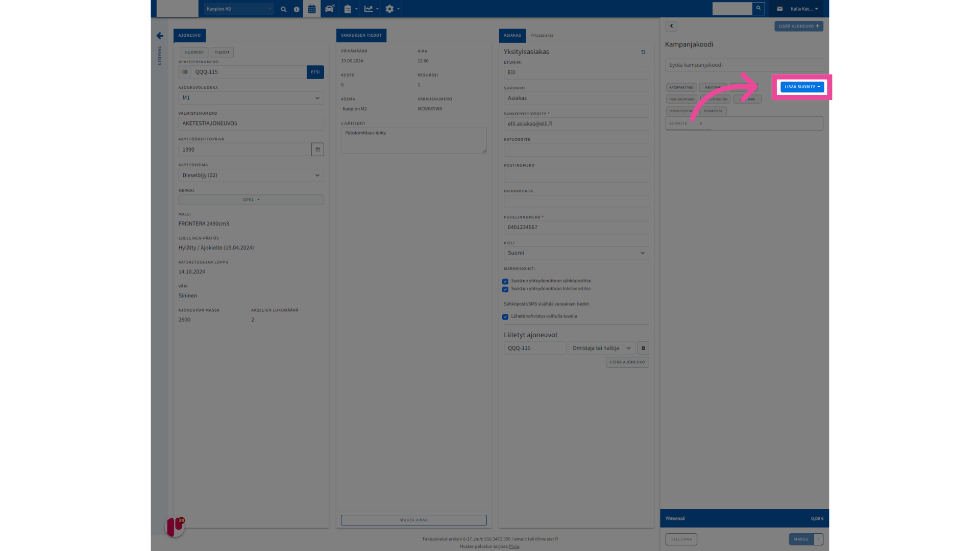This screenshot has width=980, height=551.
Task: Open the clipboard menu icon
Action: [350, 9]
